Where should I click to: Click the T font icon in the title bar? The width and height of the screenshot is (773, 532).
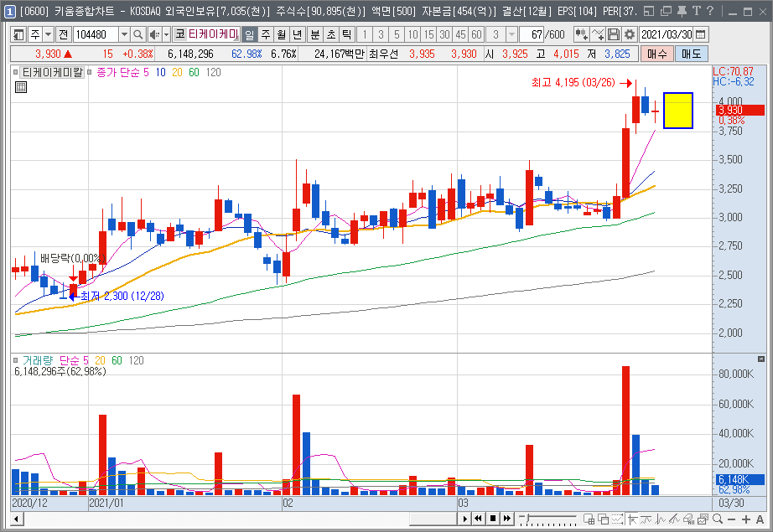(x=696, y=11)
